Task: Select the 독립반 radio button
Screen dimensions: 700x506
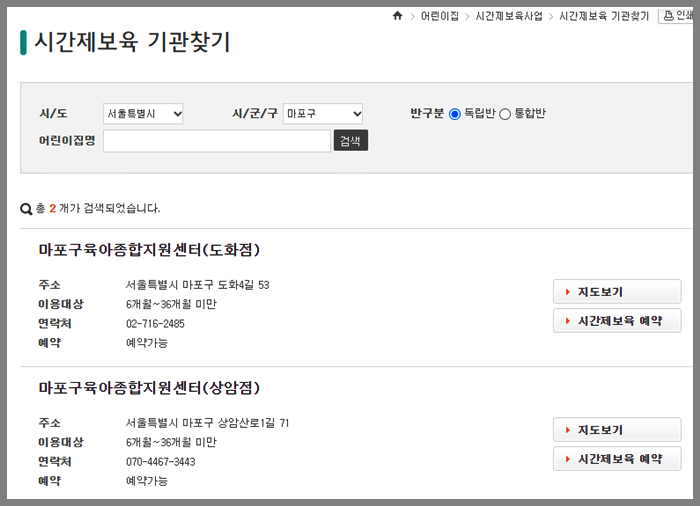Action: pyautogui.click(x=454, y=114)
